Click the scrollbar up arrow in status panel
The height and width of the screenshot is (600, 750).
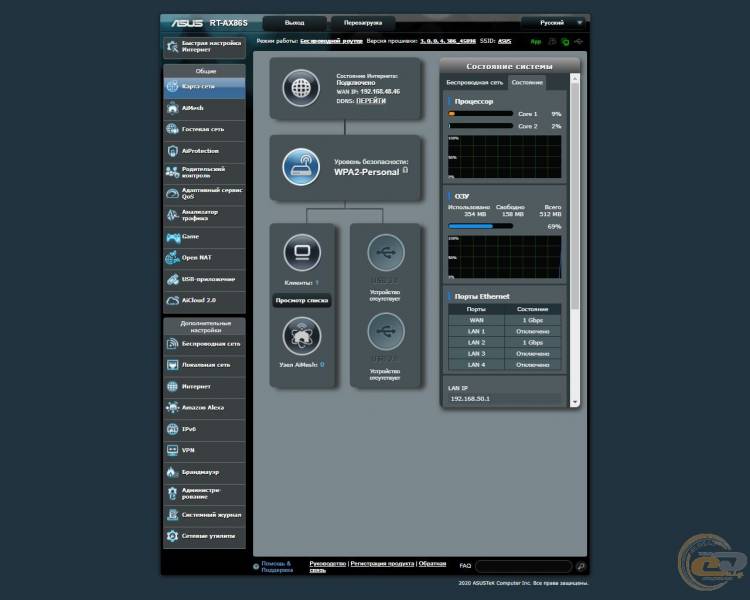575,78
